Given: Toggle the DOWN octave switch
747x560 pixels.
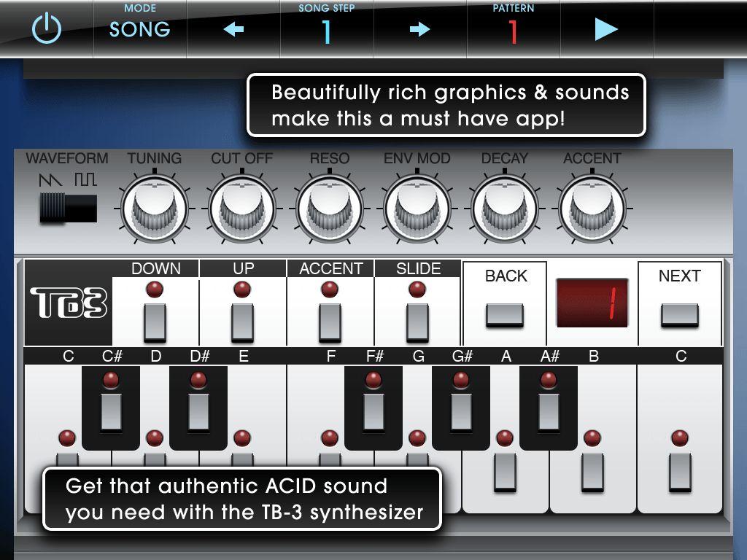Looking at the screenshot, I should click(x=155, y=323).
